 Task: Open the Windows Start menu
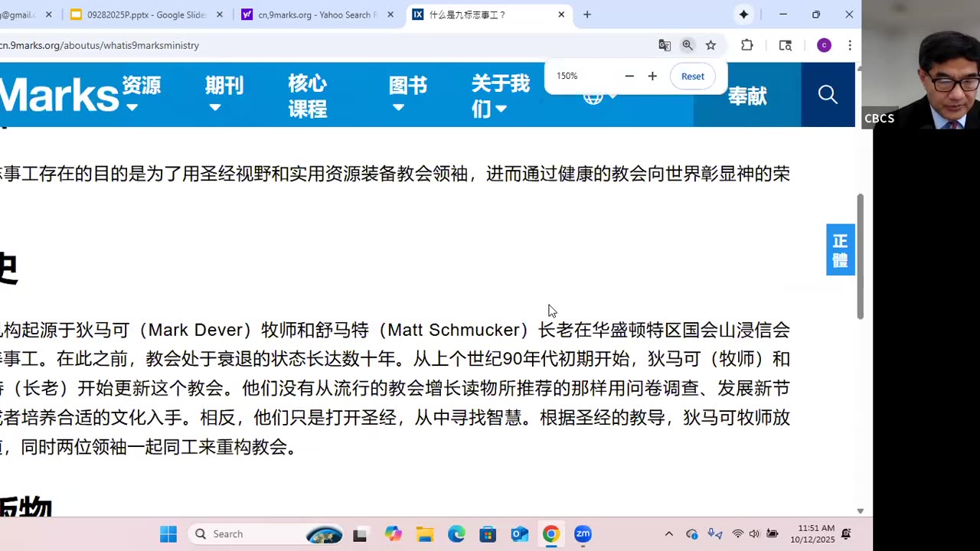click(168, 534)
